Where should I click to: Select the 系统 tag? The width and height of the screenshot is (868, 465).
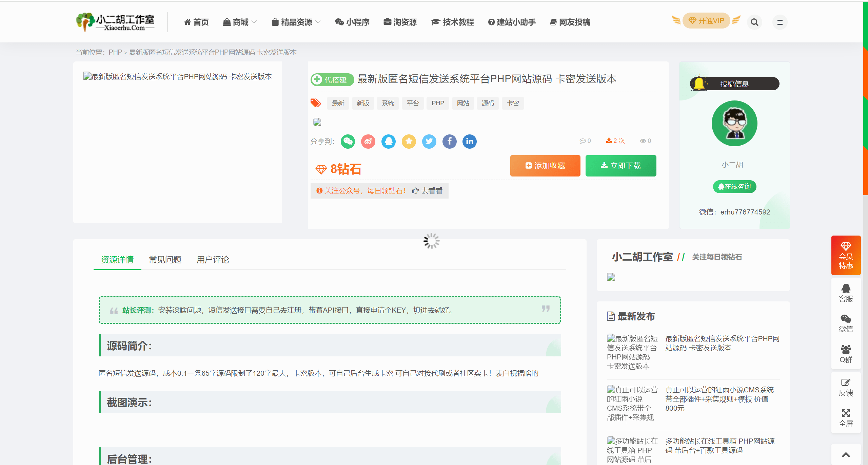point(388,103)
